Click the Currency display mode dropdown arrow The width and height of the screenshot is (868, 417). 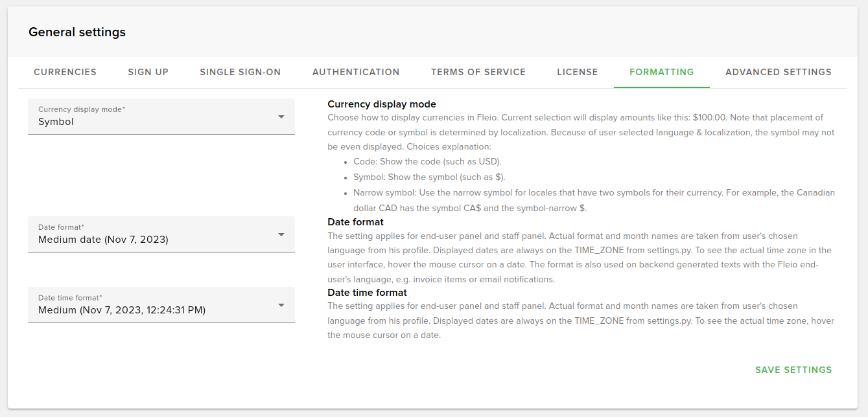click(x=281, y=117)
